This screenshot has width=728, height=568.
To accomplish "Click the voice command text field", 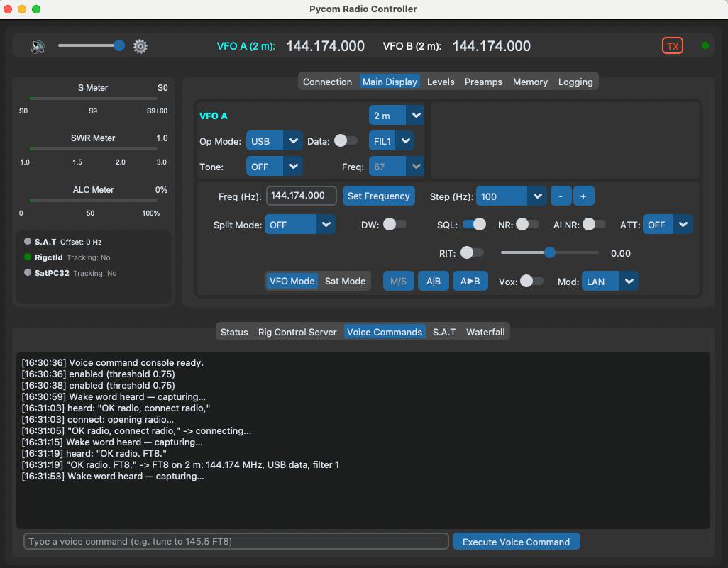I will [236, 541].
